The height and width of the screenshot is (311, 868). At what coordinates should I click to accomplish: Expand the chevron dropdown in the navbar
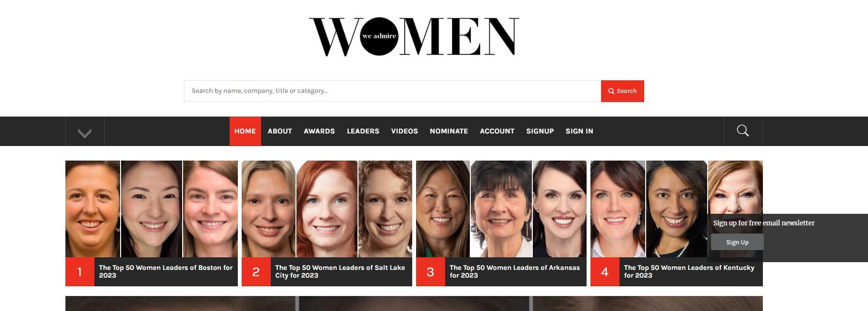85,132
